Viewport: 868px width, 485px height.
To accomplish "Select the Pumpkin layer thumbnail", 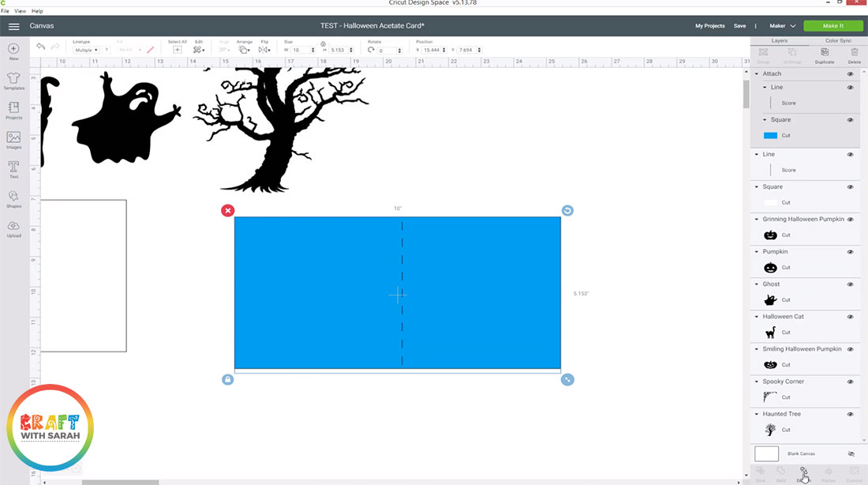I will tap(771, 268).
